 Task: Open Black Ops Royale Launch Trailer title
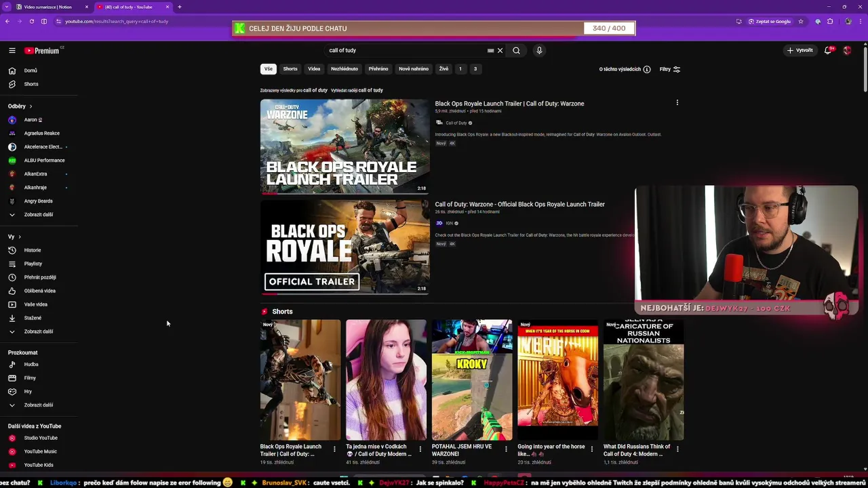click(509, 104)
